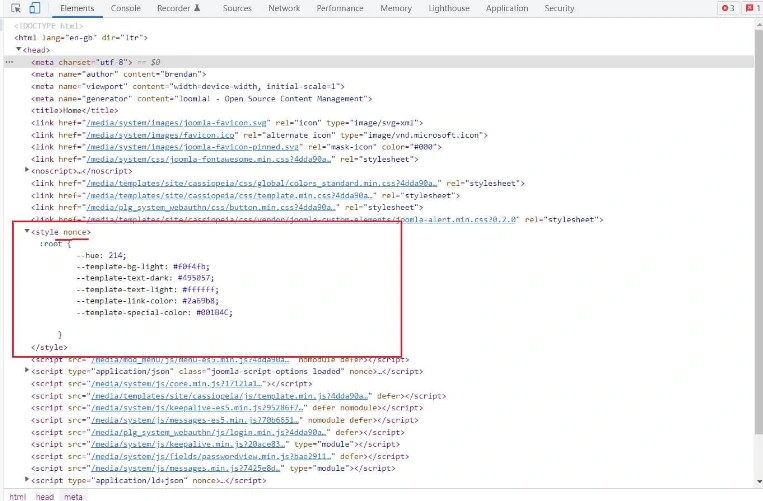Open the keepalive-es5.min.js link
This screenshot has width=763, height=501.
pos(197,408)
